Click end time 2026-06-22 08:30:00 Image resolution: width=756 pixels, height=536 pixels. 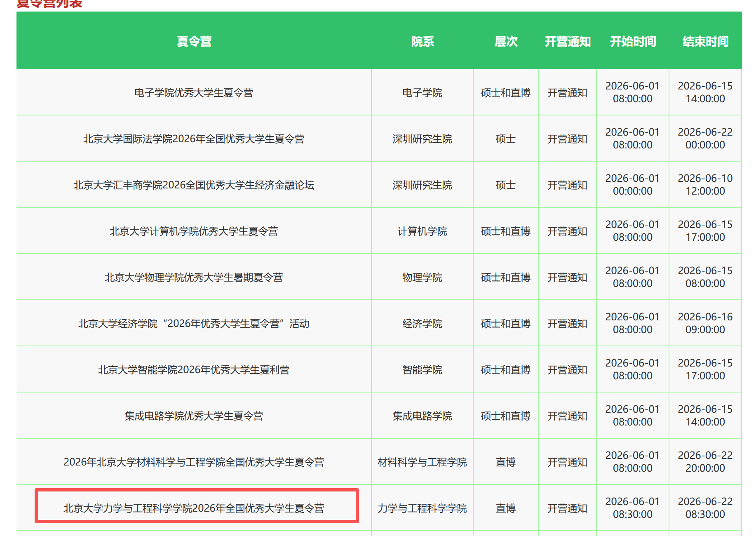pos(705,508)
